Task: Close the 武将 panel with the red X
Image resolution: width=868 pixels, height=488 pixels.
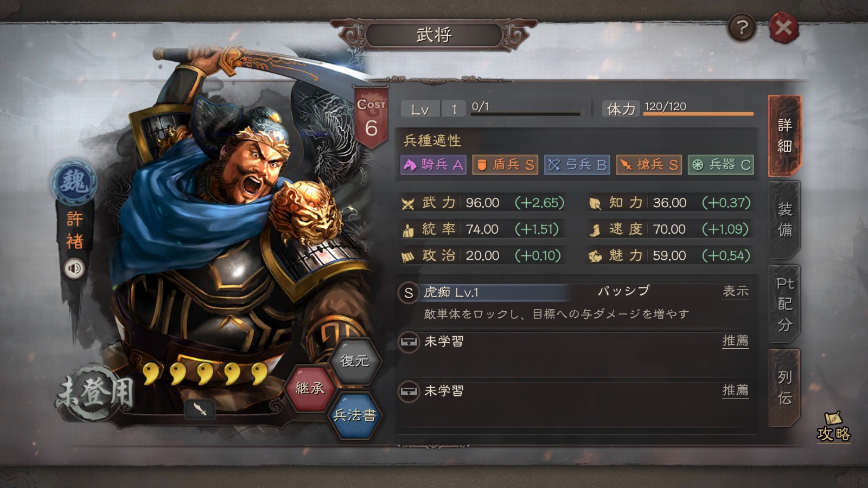Action: 783,27
